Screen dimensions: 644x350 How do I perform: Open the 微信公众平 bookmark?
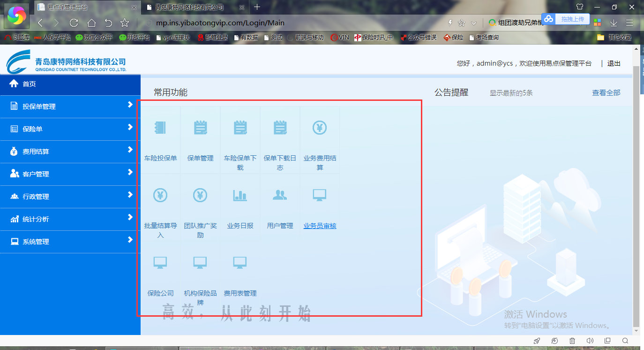tap(94, 38)
